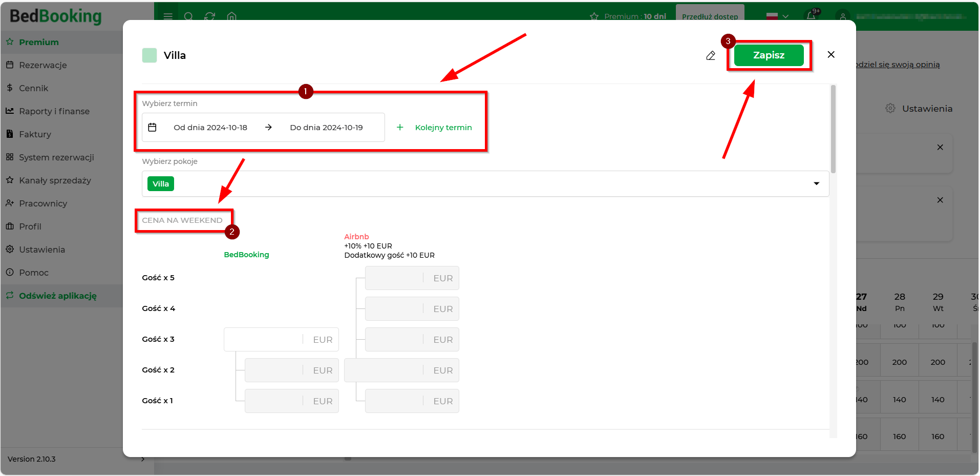Image resolution: width=980 pixels, height=476 pixels.
Task: Click the BedBooking logo
Action: (x=56, y=16)
